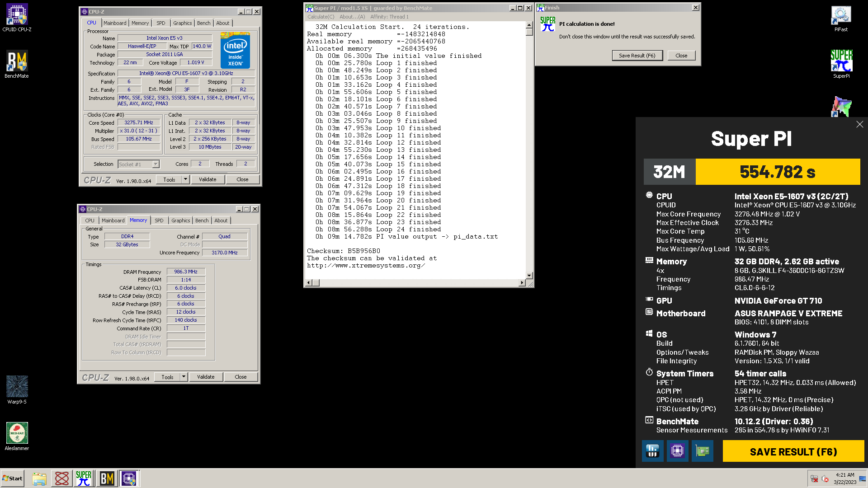Click Super PI horizontal scrollbar right arrow
The image size is (868, 488).
click(x=522, y=283)
